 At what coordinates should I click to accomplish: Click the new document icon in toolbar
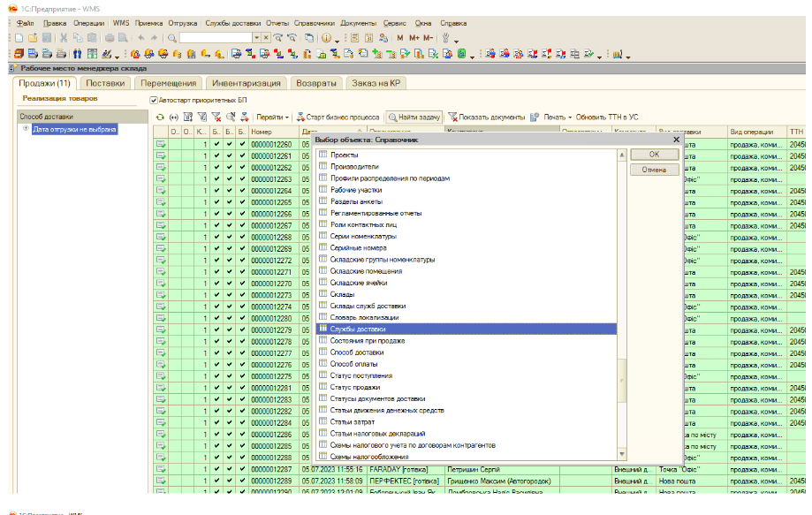tap(19, 38)
